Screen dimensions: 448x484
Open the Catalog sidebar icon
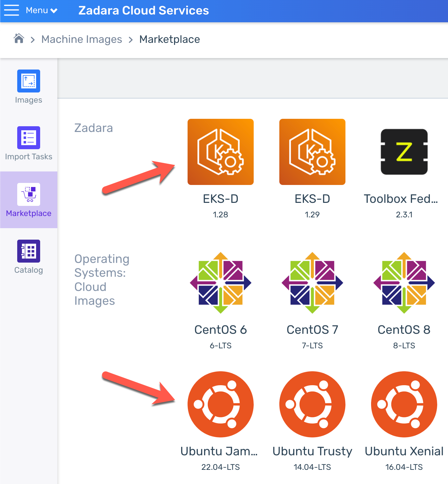click(29, 251)
